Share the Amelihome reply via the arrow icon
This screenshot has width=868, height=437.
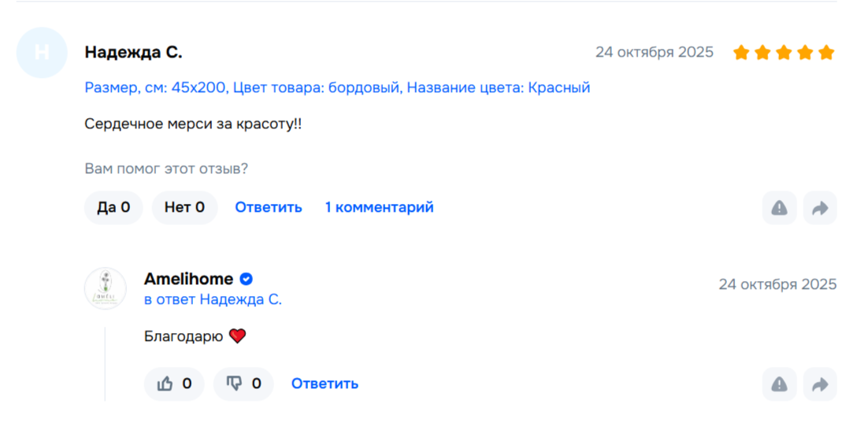click(820, 384)
